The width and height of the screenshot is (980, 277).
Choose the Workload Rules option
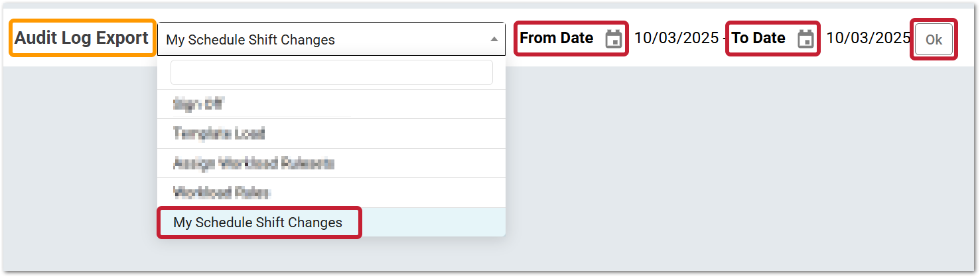pos(332,193)
